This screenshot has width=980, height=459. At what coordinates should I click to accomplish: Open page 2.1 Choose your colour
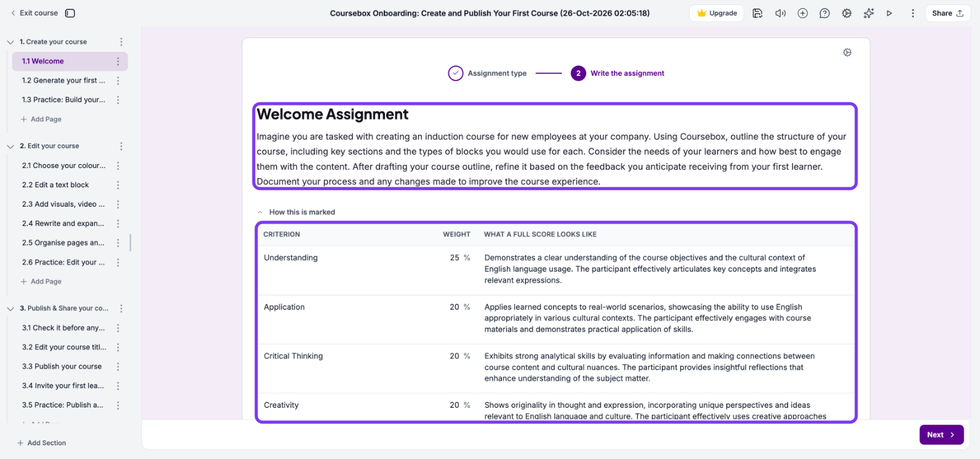[x=63, y=166]
